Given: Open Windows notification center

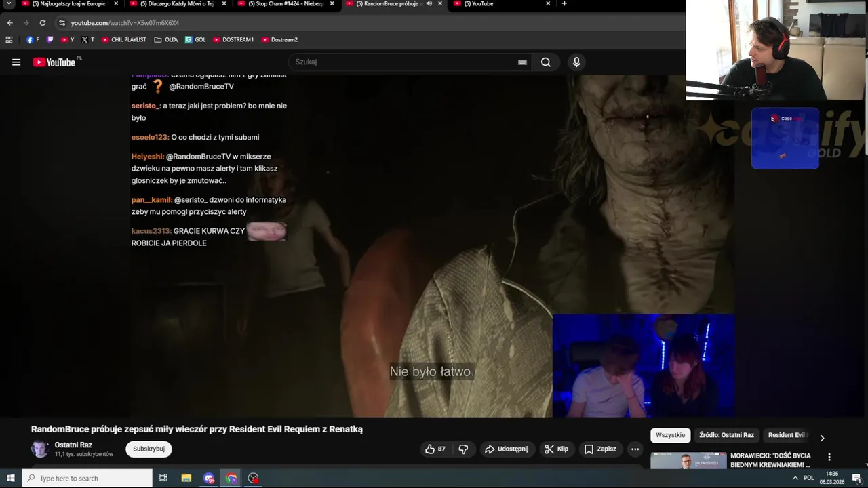Looking at the screenshot, I should click(x=856, y=478).
